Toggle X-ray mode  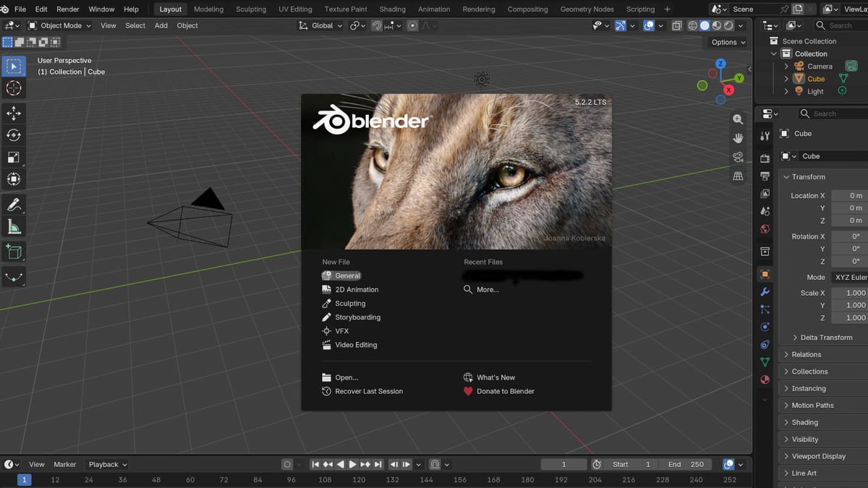pos(676,25)
